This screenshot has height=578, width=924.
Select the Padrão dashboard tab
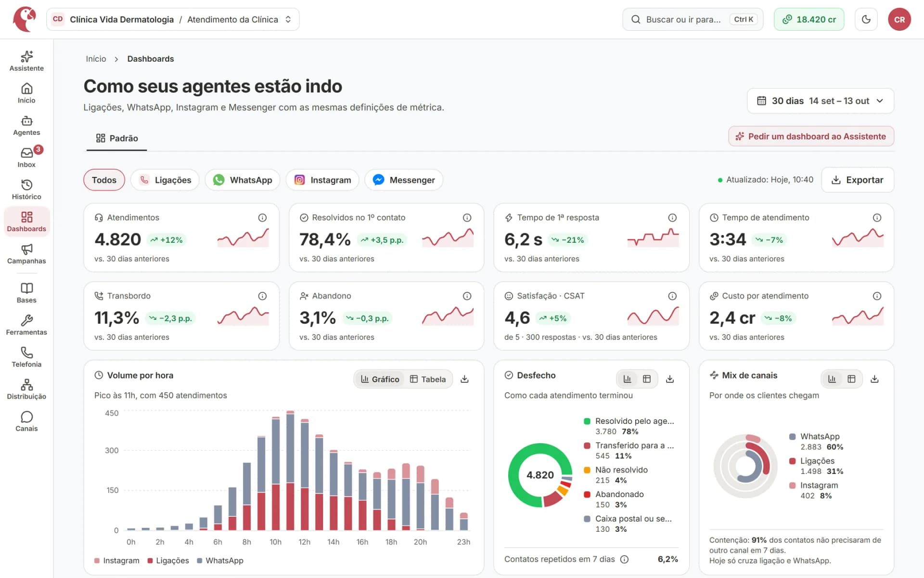point(117,138)
